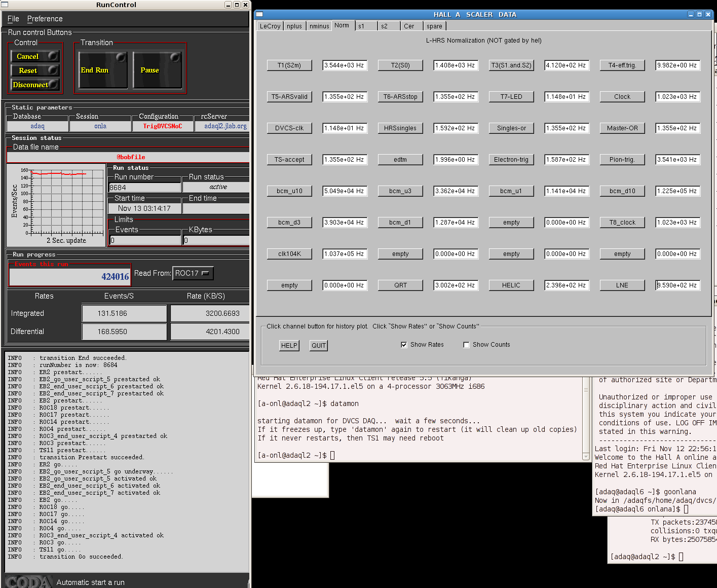Show history plot for T1(S2m) channel
Image resolution: width=717 pixels, height=588 pixels.
click(289, 65)
